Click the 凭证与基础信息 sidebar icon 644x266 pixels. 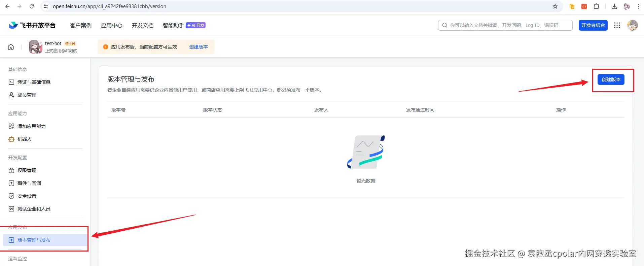point(11,82)
